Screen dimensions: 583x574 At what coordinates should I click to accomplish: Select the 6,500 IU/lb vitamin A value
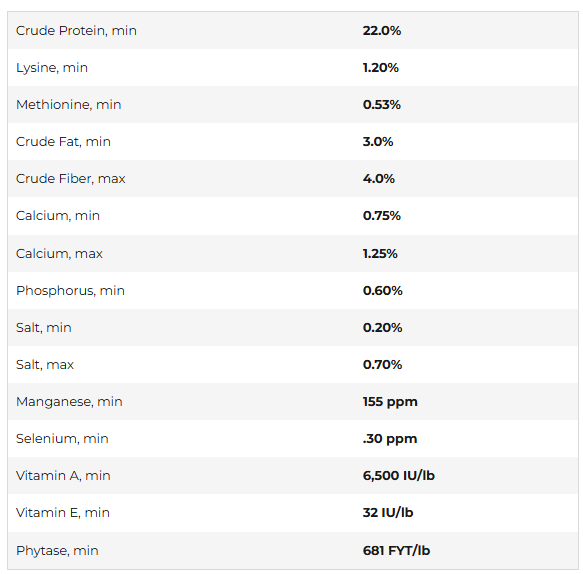(399, 475)
